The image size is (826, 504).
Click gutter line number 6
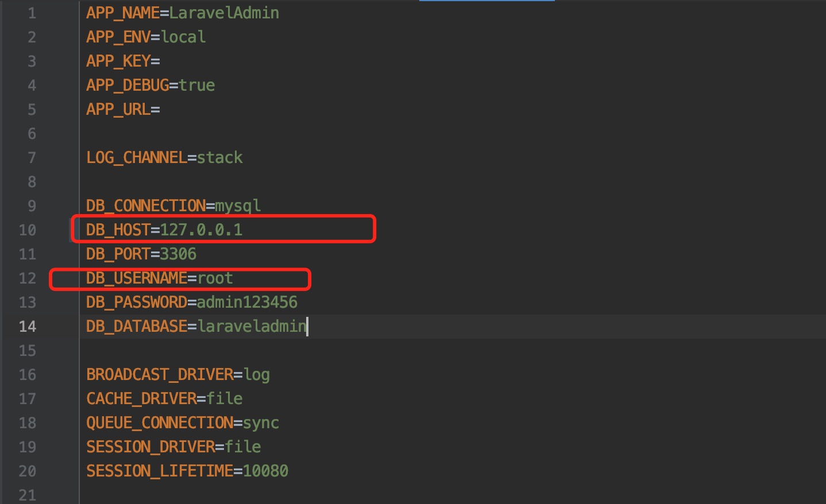pyautogui.click(x=32, y=134)
